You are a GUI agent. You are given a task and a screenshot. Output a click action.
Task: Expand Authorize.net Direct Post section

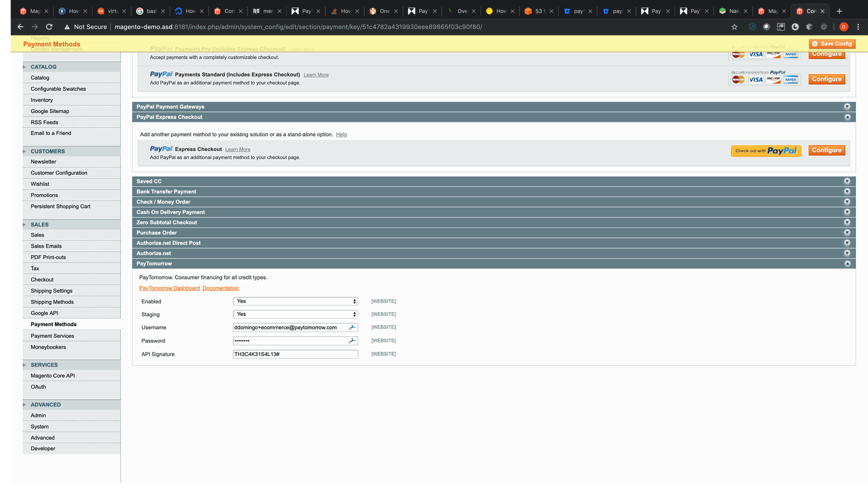pyautogui.click(x=494, y=243)
